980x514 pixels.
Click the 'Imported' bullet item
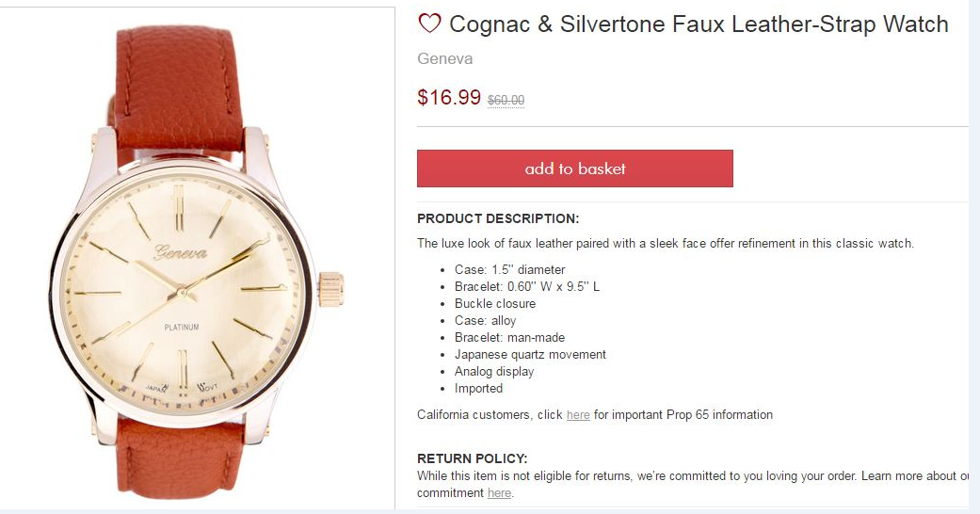pos(478,389)
